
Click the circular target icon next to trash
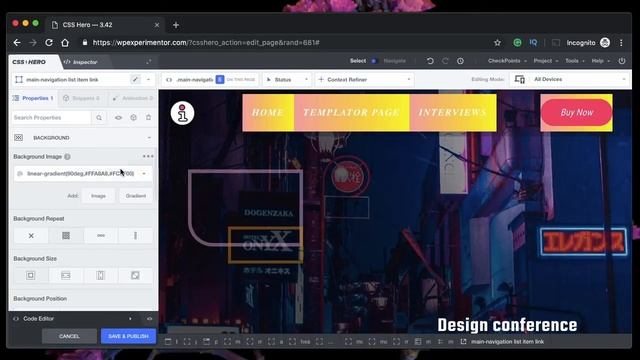[133, 118]
